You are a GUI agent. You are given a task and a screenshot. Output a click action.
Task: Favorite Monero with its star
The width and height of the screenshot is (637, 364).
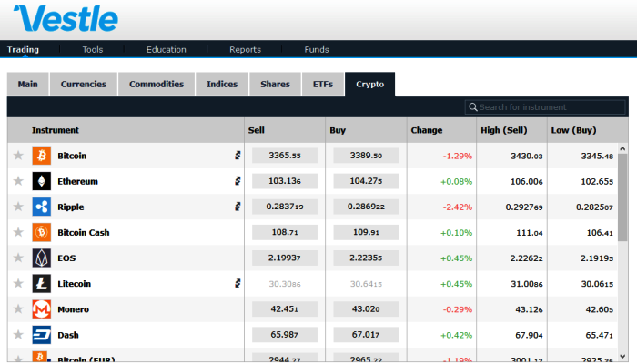(18, 308)
